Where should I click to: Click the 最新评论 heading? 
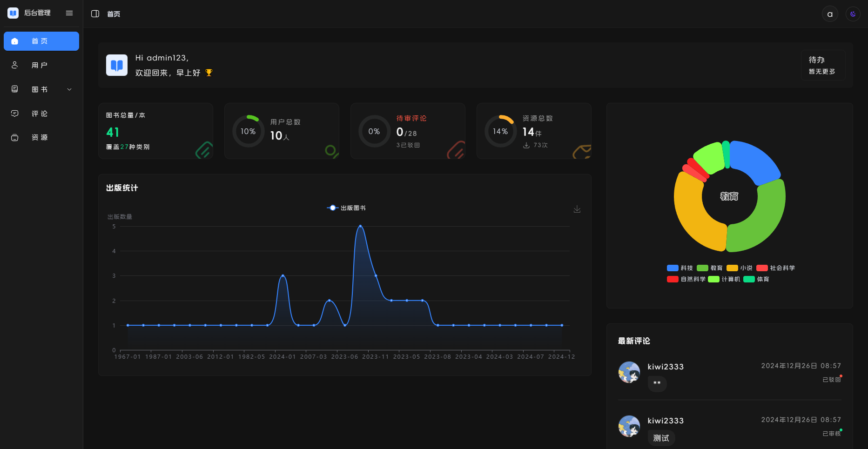tap(634, 341)
